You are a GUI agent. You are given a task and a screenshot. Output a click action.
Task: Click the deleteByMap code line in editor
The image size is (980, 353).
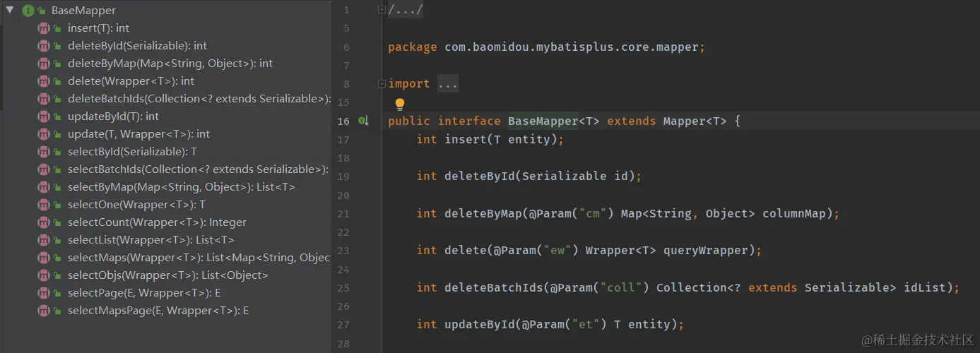point(627,213)
